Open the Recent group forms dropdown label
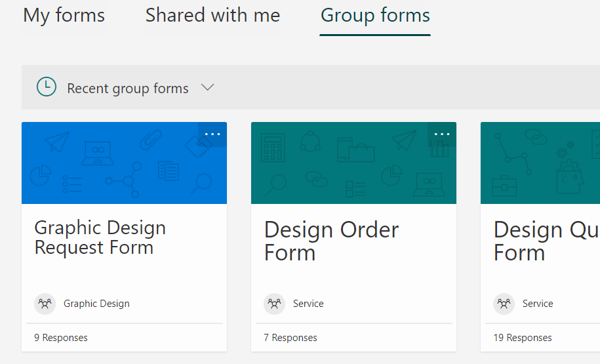Image resolution: width=600 pixels, height=364 pixels. tap(128, 89)
